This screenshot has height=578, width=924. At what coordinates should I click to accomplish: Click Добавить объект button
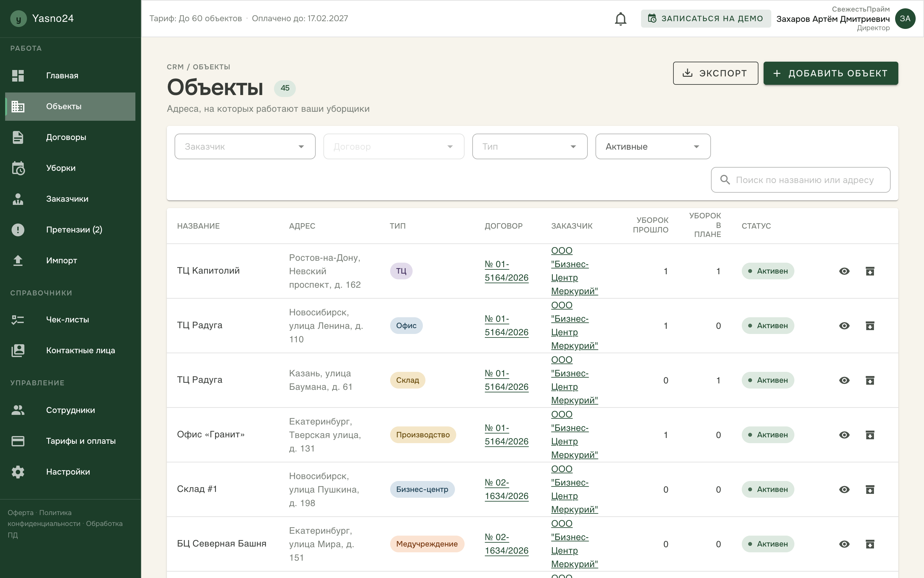[x=830, y=73]
